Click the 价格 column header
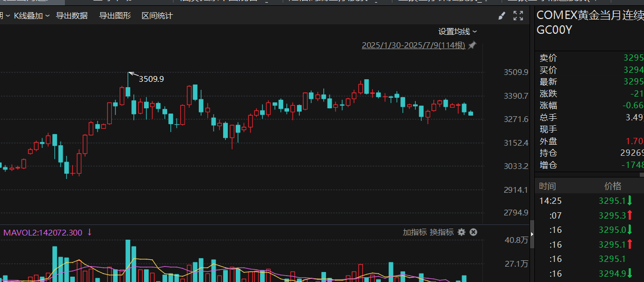The height and width of the screenshot is (282, 644). pos(613,186)
